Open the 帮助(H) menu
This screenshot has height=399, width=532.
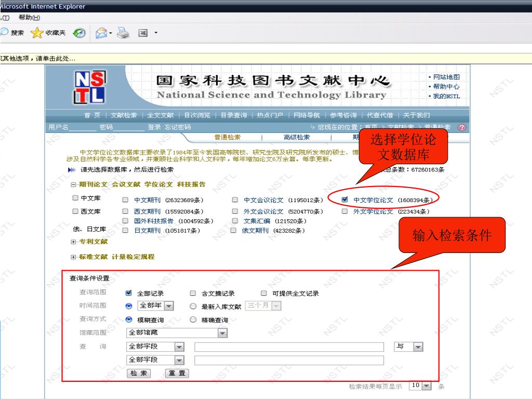29,17
